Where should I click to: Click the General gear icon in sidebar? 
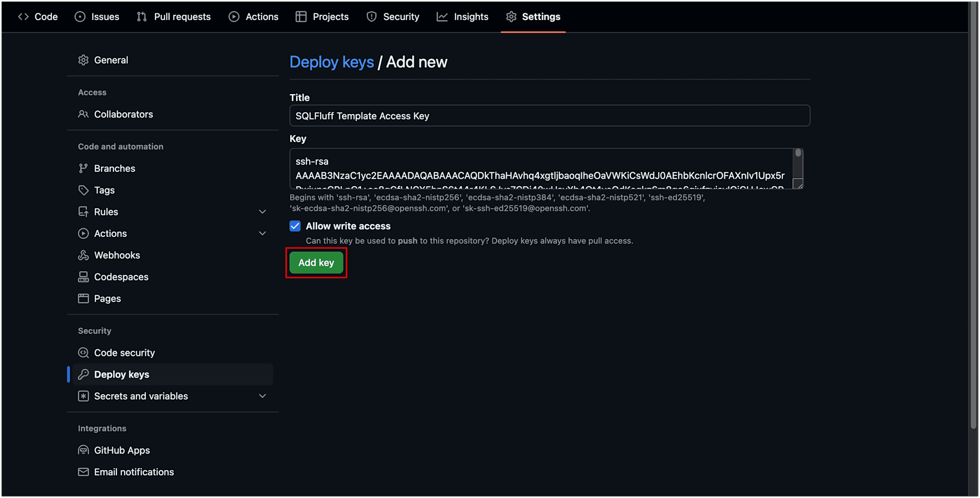pyautogui.click(x=83, y=60)
